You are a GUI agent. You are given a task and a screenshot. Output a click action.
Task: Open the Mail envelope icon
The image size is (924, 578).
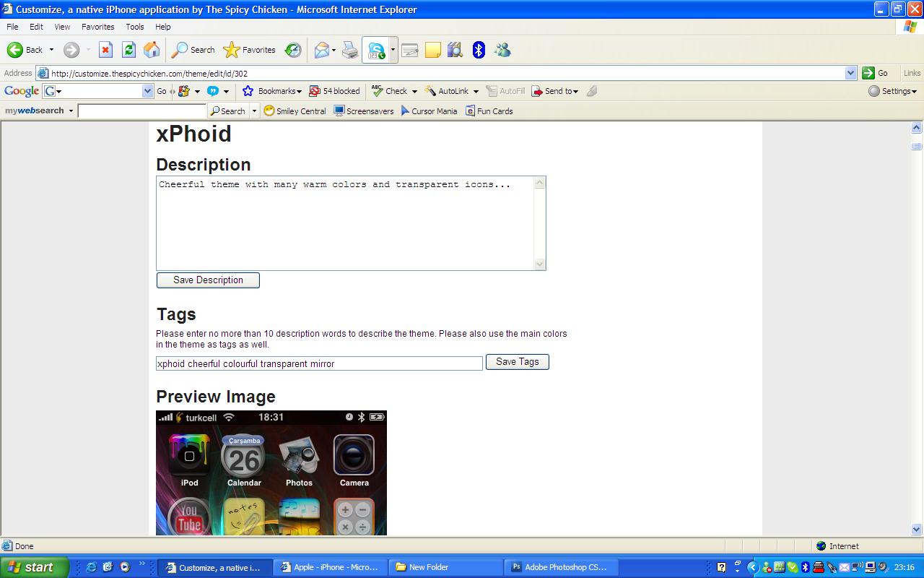[x=321, y=50]
